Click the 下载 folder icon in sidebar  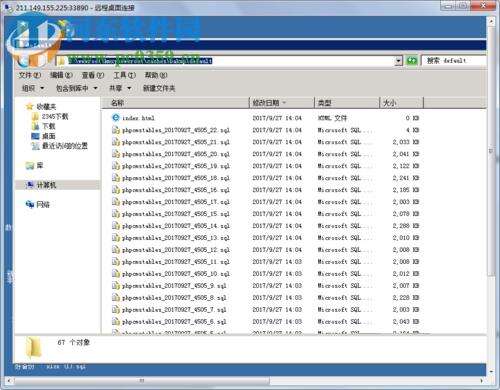35,126
